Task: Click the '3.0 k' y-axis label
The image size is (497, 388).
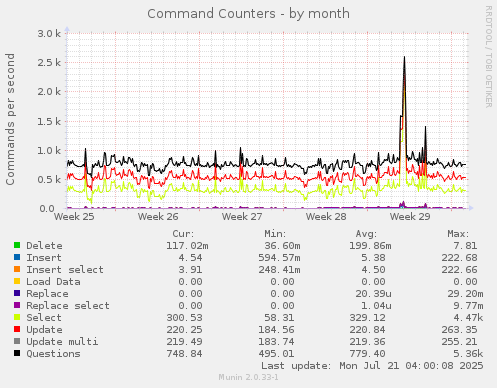Action: pyautogui.click(x=49, y=33)
